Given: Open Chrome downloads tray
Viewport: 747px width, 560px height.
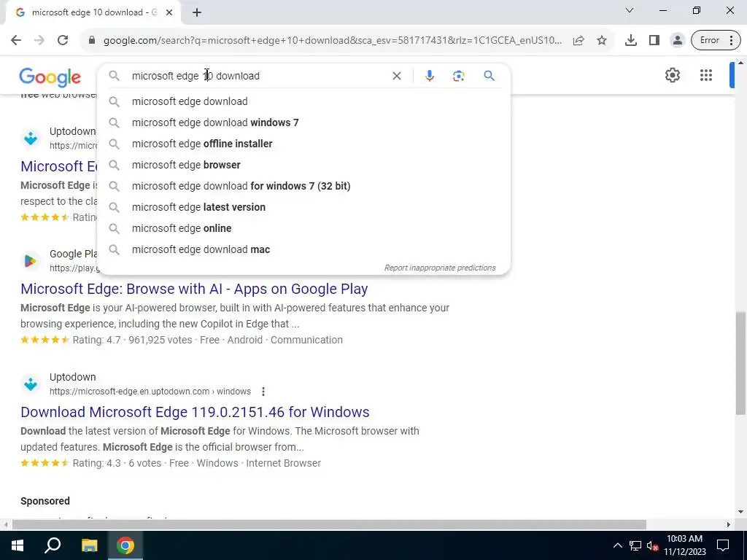Looking at the screenshot, I should 631,41.
